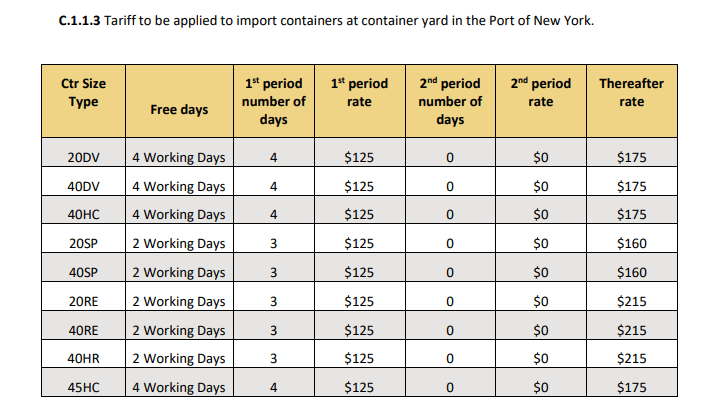Select the 40DV row label
The image size is (726, 412).
pos(84,186)
